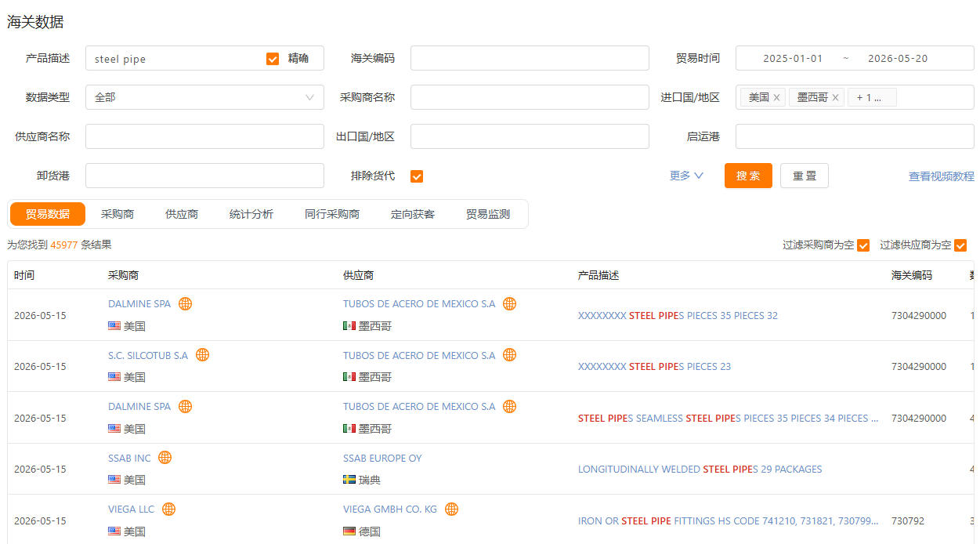980x544 pixels.
Task: Switch to the 采购商 tab
Action: [x=118, y=214]
